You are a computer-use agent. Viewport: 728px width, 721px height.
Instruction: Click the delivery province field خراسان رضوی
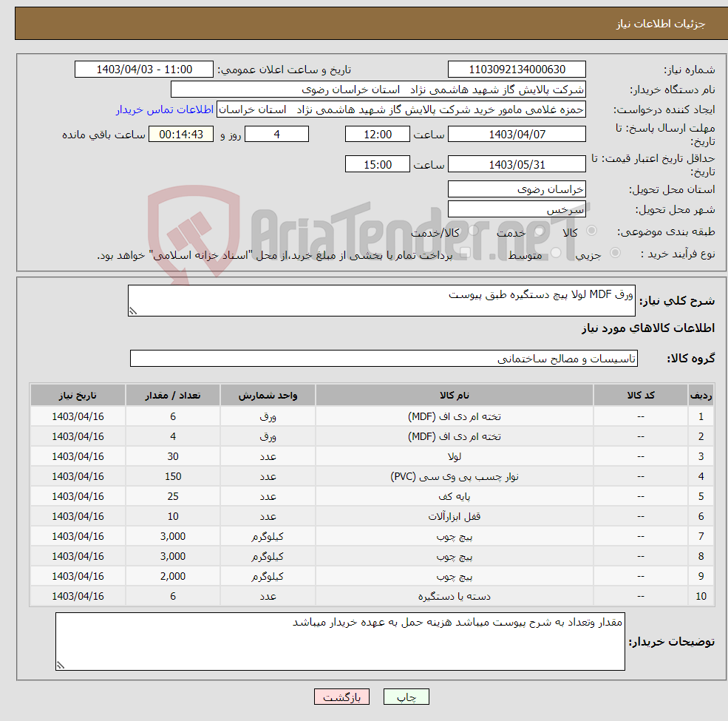pos(517,189)
